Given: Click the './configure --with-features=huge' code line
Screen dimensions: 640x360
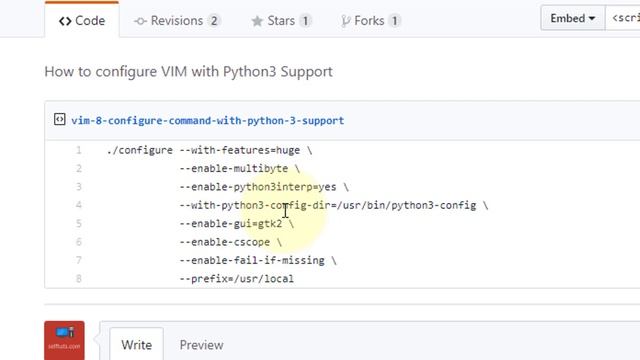Looking at the screenshot, I should [x=209, y=151].
